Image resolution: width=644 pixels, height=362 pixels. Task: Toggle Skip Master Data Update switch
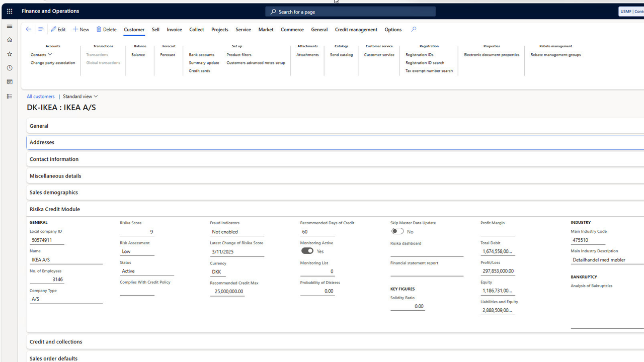point(397,231)
